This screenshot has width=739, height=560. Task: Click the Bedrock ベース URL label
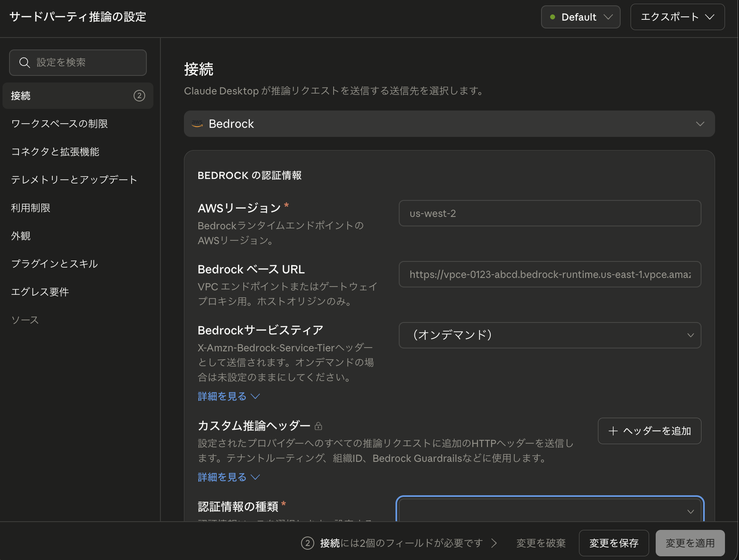tap(251, 269)
